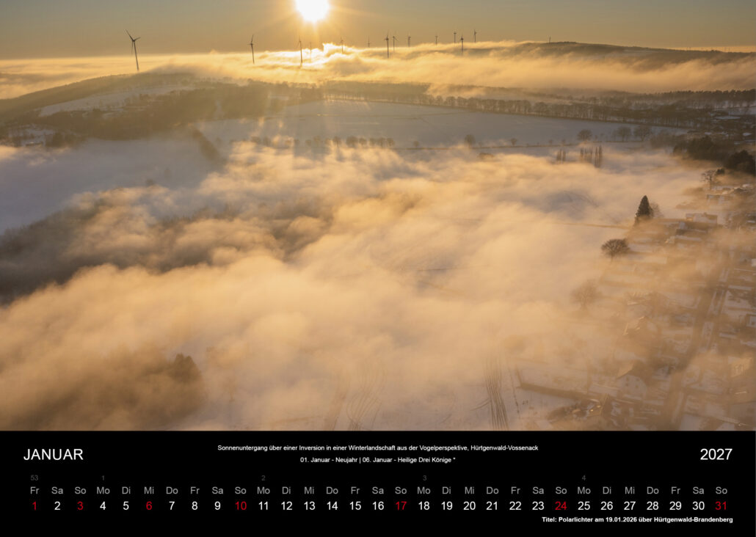The image size is (756, 537).
Task: Click day number 20
Action: point(470,505)
